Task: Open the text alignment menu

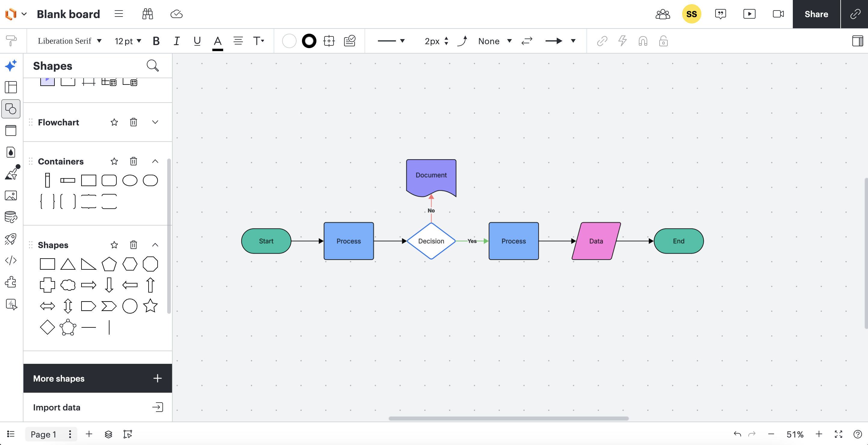Action: coord(238,41)
